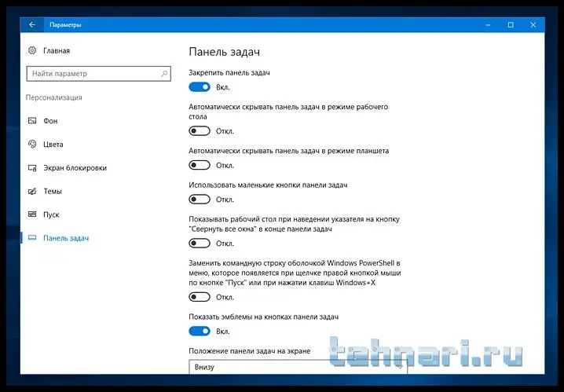This screenshot has height=392, width=564.
Task: Open Пуск settings section
Action: coord(51,214)
